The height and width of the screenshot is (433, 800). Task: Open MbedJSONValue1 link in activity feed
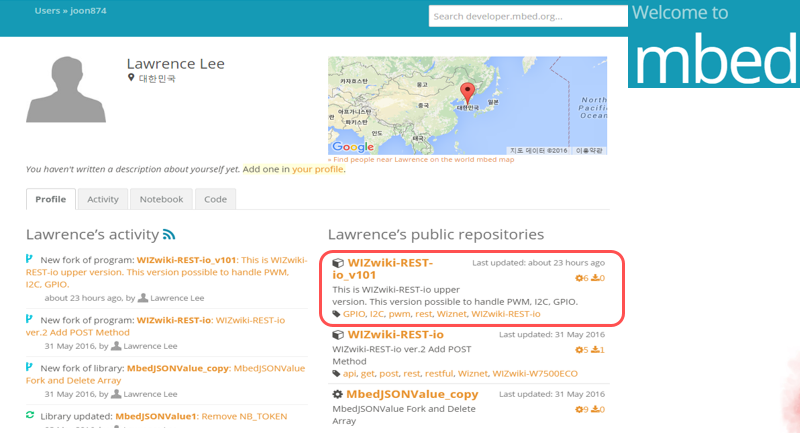[156, 416]
